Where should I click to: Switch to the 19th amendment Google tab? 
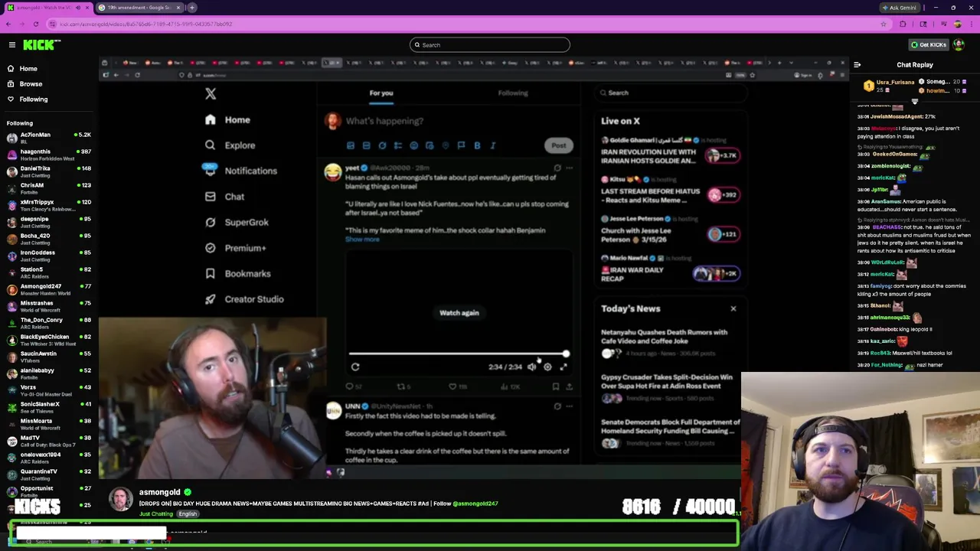point(139,8)
